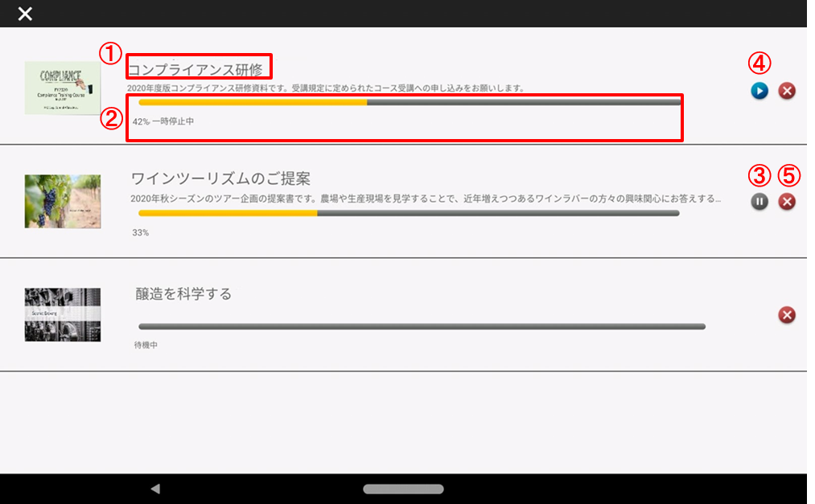Select the コンプライアンス研修 title
This screenshot has width=815, height=504.
pos(196,69)
